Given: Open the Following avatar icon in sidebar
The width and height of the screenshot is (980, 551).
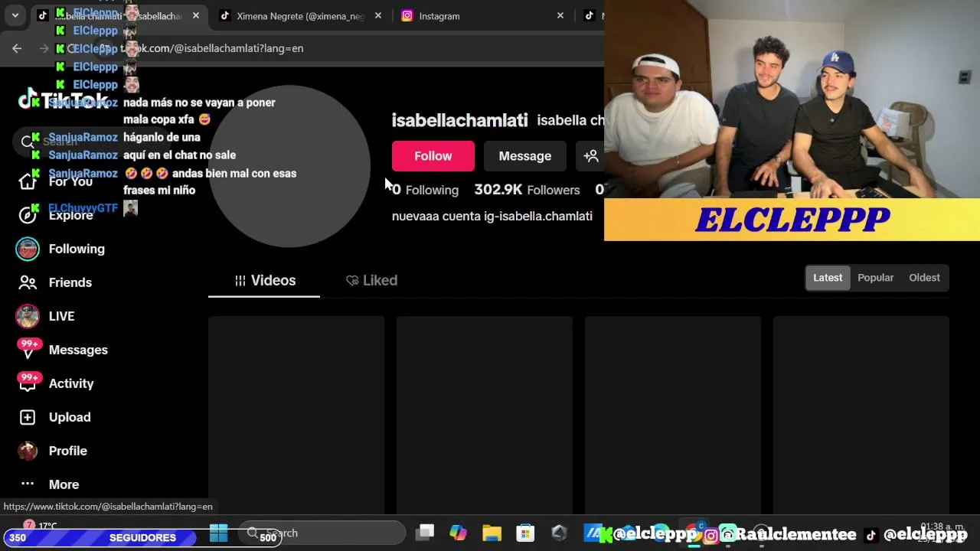Looking at the screenshot, I should tap(28, 249).
